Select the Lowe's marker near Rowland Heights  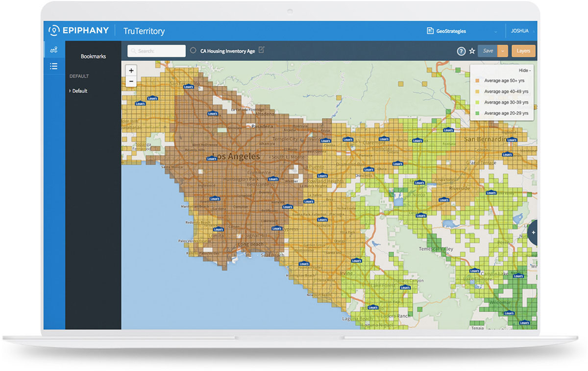click(321, 175)
